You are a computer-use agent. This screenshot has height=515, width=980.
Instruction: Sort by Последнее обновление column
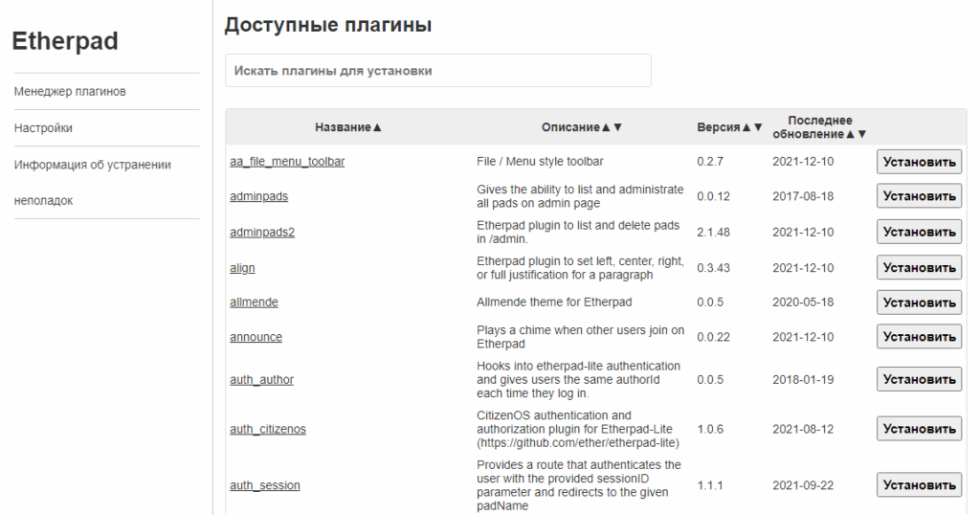click(819, 127)
